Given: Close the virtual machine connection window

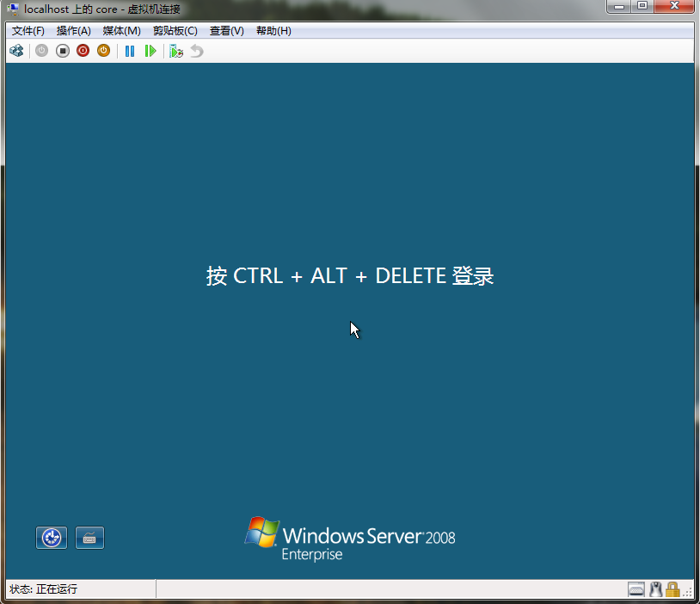Looking at the screenshot, I should tap(674, 6).
